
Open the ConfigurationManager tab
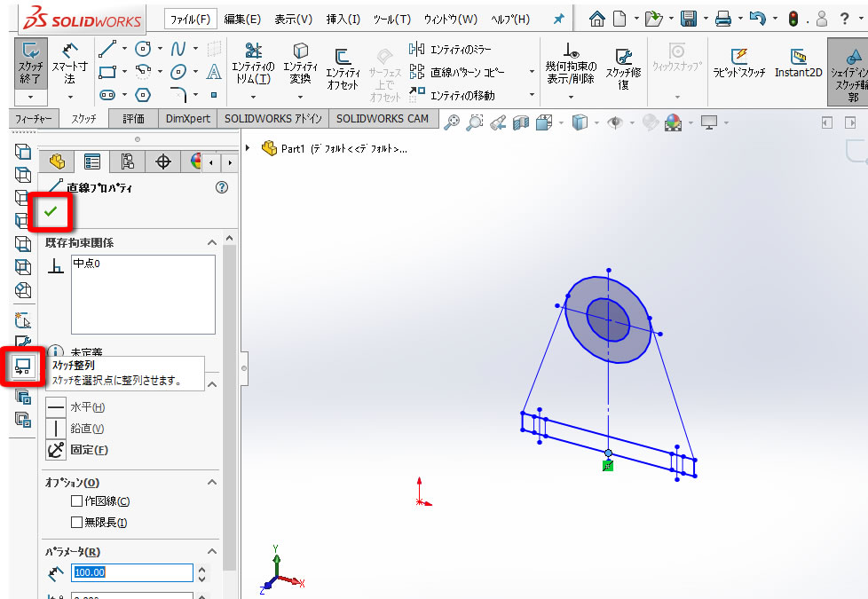127,162
